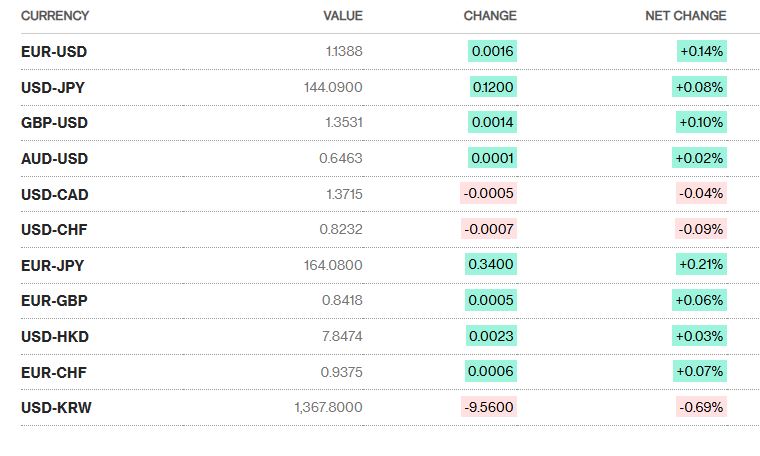
Task: Select the +0.21% net change badge
Action: (x=701, y=265)
